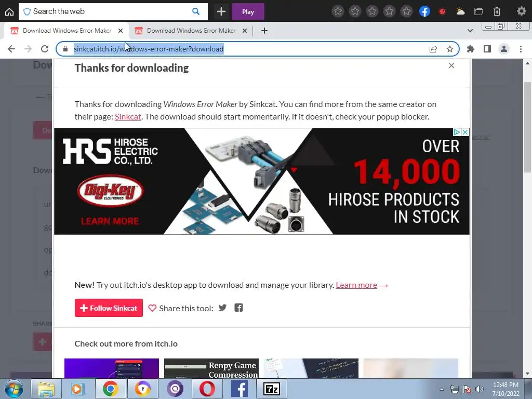Open Google Chrome from the taskbar
Screen dimensions: 532x399
(x=110, y=389)
